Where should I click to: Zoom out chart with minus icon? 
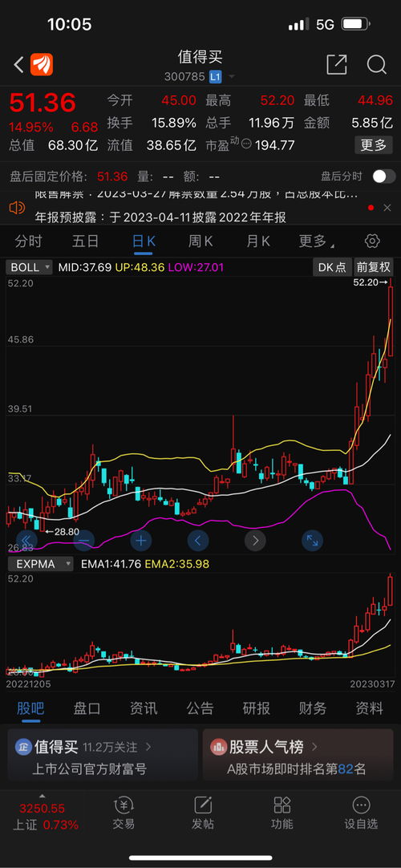pos(84,540)
